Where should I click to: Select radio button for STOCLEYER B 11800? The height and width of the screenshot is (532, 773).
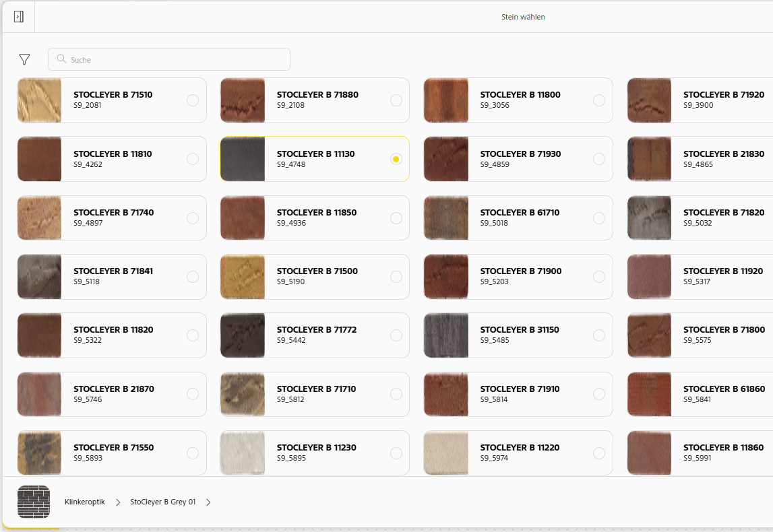click(x=599, y=100)
